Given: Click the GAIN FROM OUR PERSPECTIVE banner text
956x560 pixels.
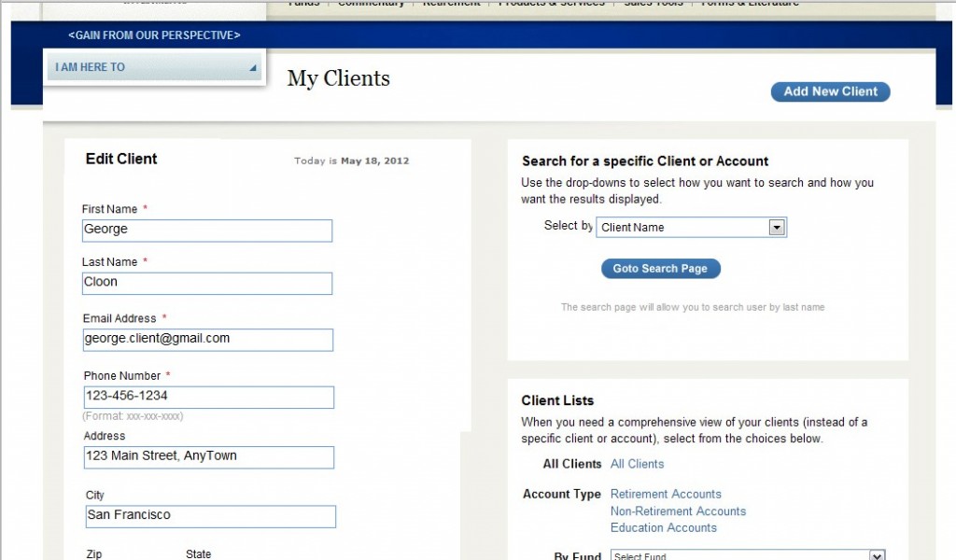Looking at the screenshot, I should (x=154, y=35).
